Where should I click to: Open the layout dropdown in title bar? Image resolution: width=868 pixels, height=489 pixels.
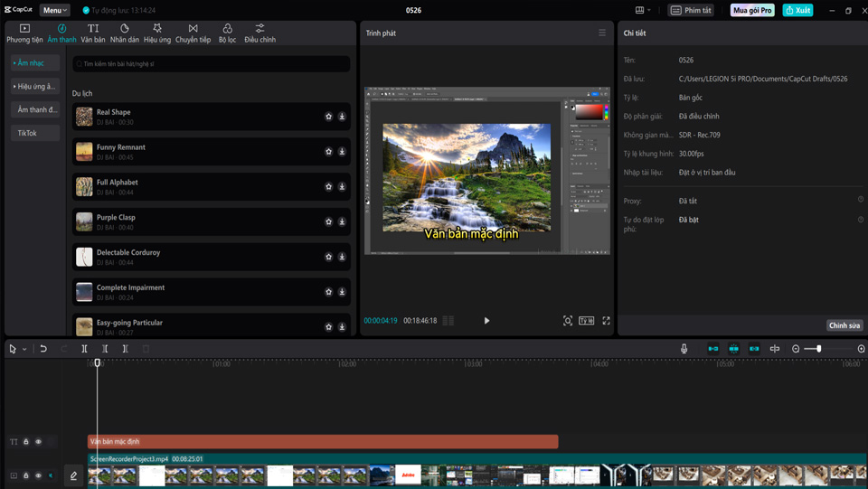[643, 10]
